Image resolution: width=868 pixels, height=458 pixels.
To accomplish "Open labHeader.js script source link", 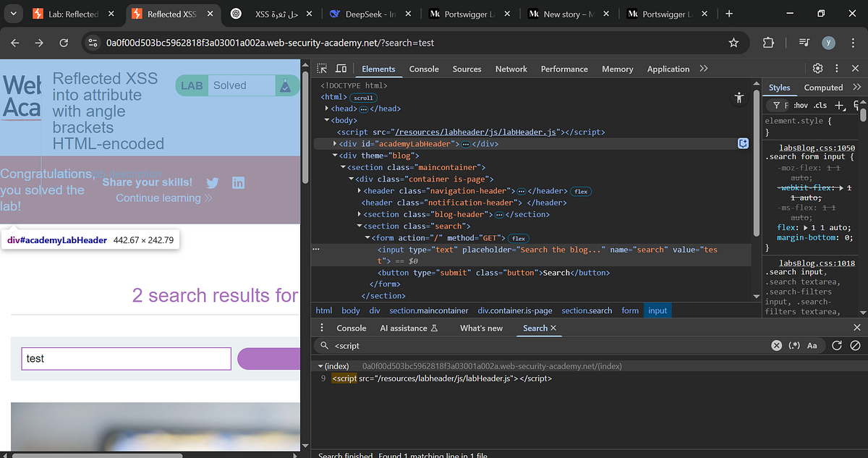I will (x=475, y=132).
